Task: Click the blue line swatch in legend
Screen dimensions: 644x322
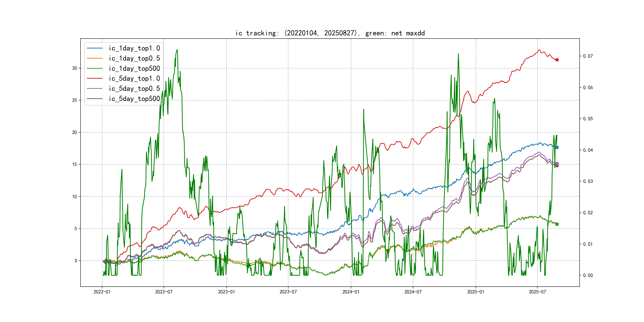Action: click(x=94, y=48)
